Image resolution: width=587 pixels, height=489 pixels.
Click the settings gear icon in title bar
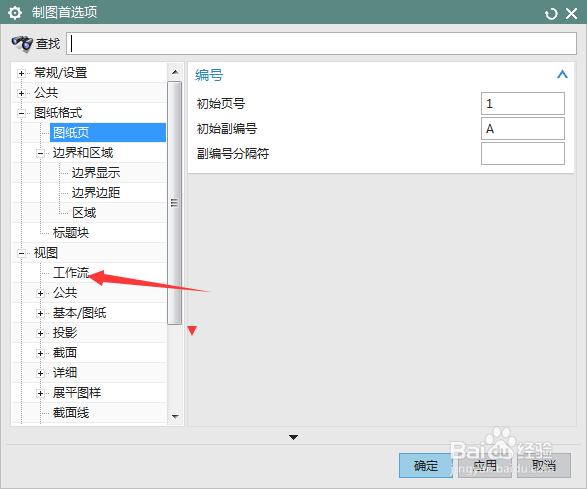click(15, 13)
